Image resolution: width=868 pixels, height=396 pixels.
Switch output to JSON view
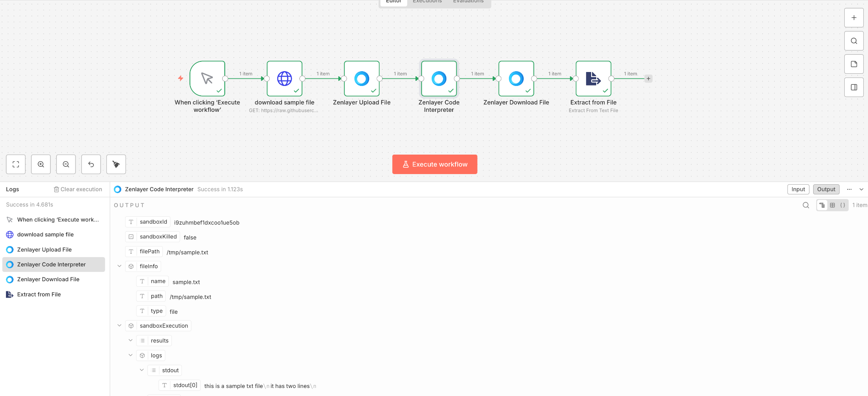point(843,205)
